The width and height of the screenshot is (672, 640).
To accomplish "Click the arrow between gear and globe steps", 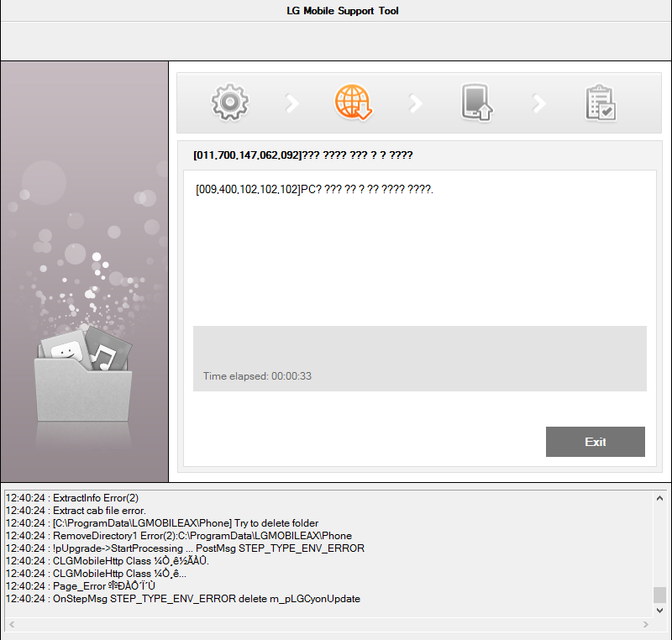I will tap(291, 103).
